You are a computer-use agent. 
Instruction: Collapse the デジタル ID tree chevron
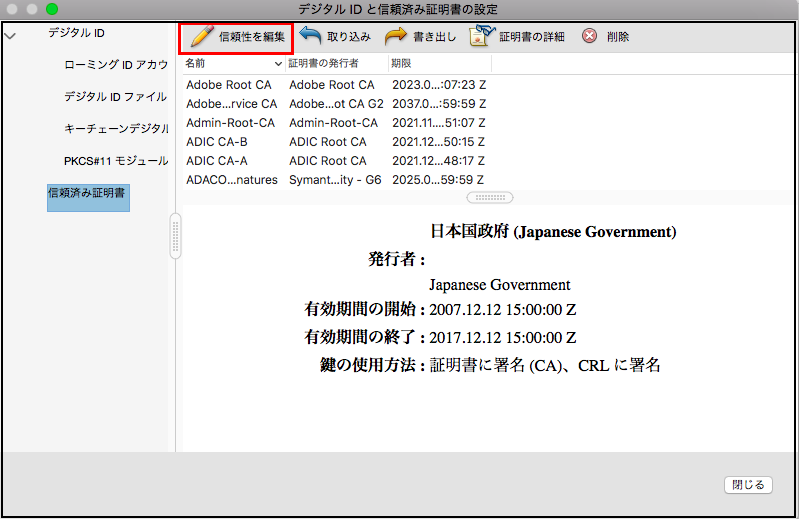coord(10,36)
